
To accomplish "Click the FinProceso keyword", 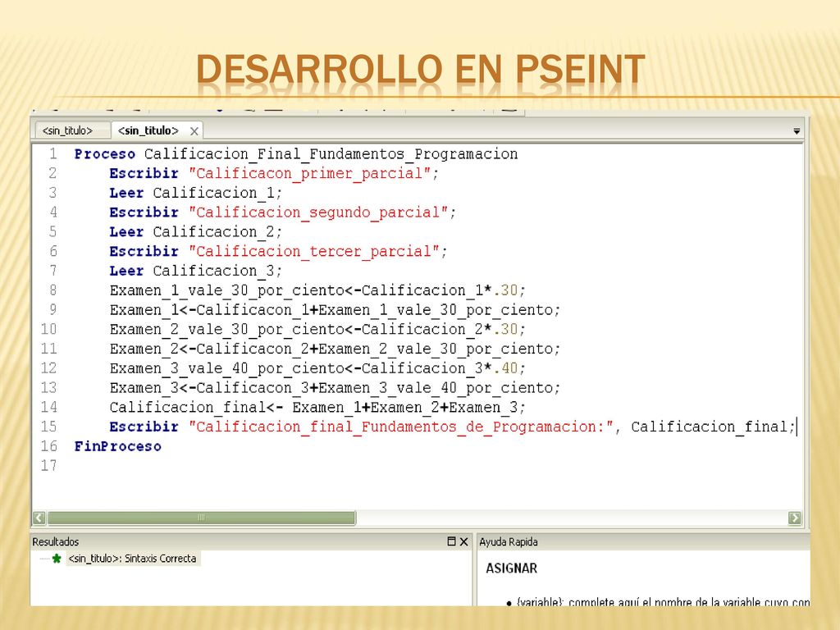I will 117,446.
